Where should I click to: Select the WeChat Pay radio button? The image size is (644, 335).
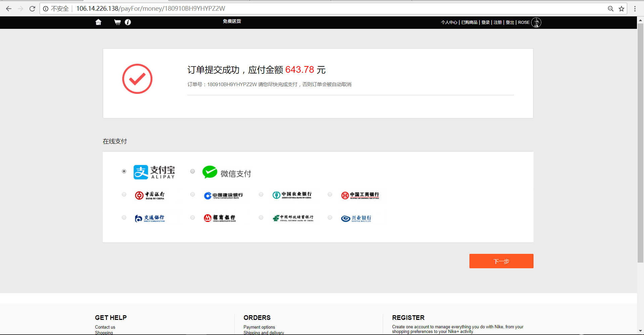193,171
